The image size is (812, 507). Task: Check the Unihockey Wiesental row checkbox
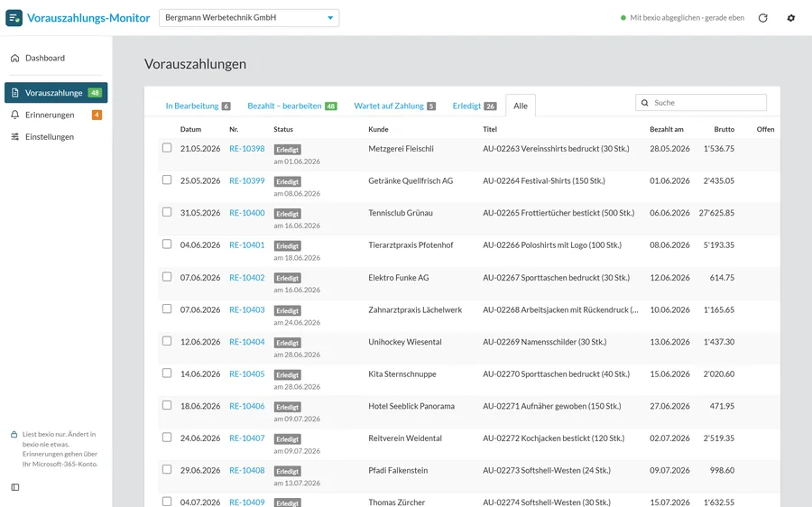[x=167, y=341]
